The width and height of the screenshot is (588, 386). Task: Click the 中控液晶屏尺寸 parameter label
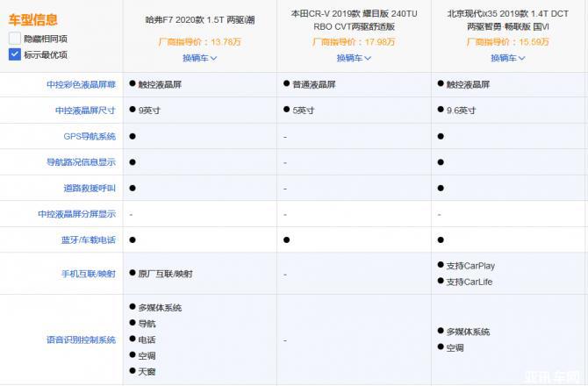[x=85, y=111]
